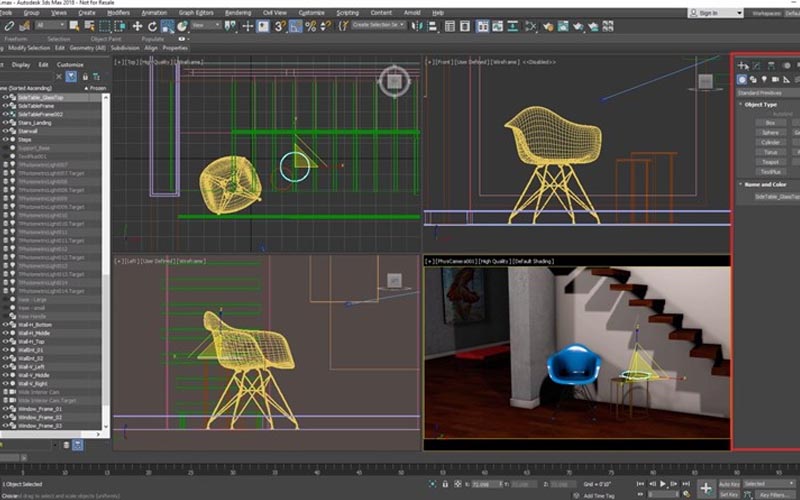Toggle Window/Crossing selection mode icon

click(120, 26)
